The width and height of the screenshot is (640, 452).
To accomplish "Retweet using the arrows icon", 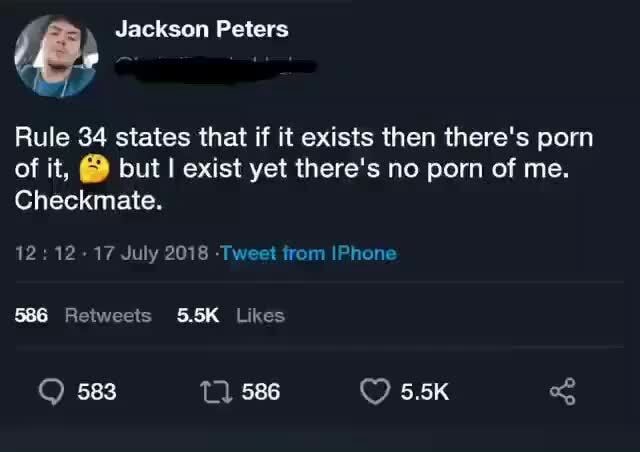I will [x=216, y=392].
